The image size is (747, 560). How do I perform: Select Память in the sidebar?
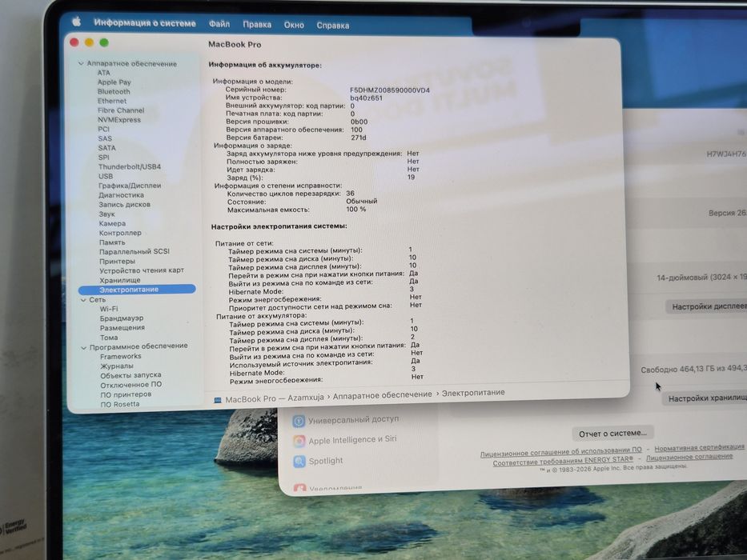(x=112, y=242)
